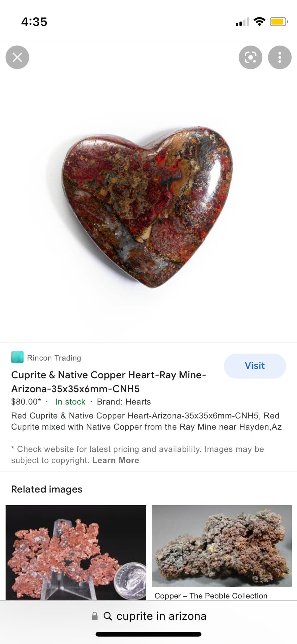
Task: Tap the Learn More link
Action: click(x=116, y=460)
